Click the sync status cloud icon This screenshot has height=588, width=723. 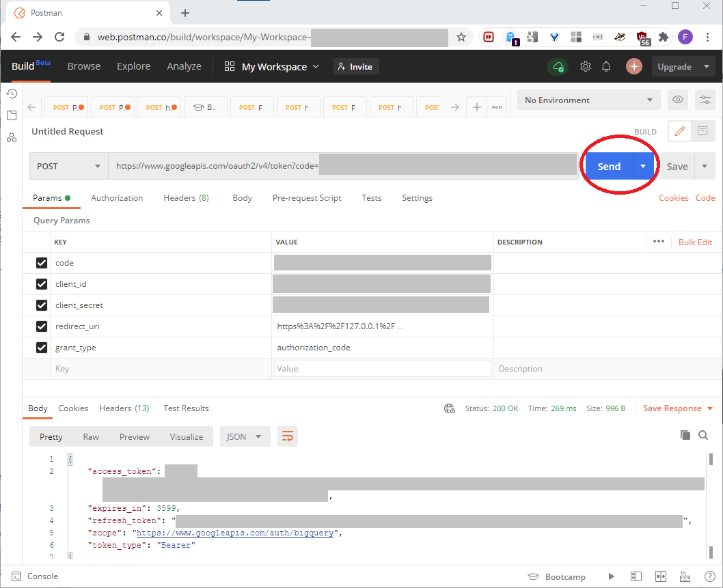pyautogui.click(x=558, y=67)
